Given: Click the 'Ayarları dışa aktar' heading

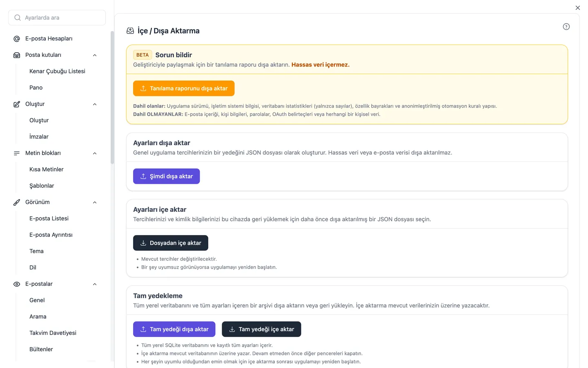Looking at the screenshot, I should click(x=162, y=143).
